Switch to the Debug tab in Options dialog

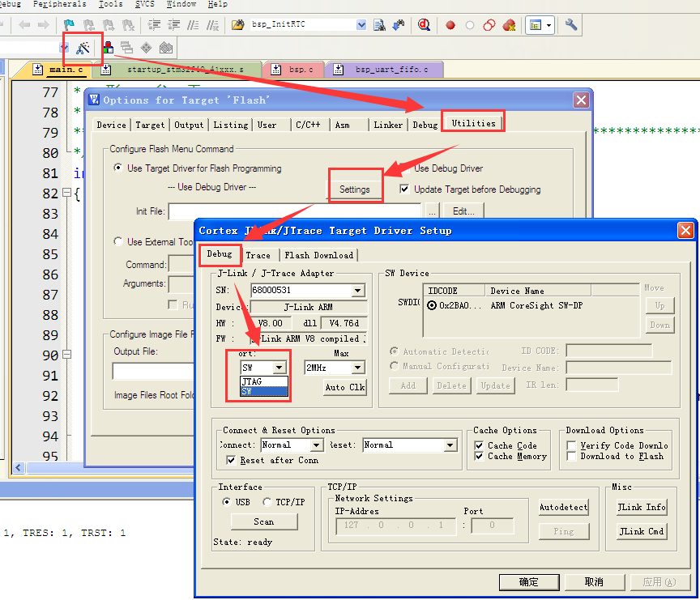point(425,125)
